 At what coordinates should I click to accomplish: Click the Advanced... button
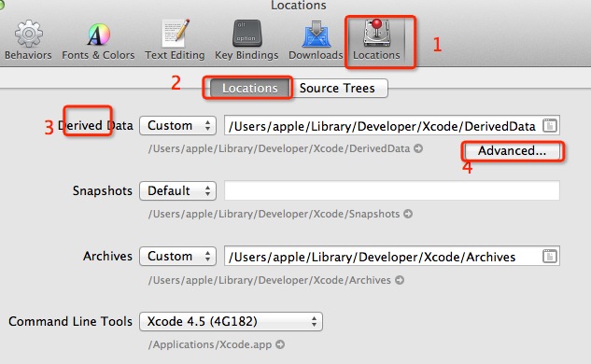(513, 150)
